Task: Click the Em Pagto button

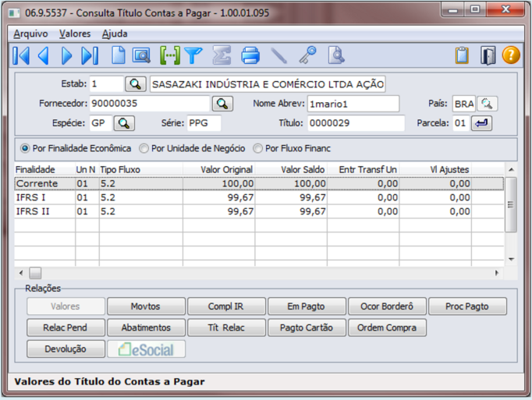Action: 307,306
